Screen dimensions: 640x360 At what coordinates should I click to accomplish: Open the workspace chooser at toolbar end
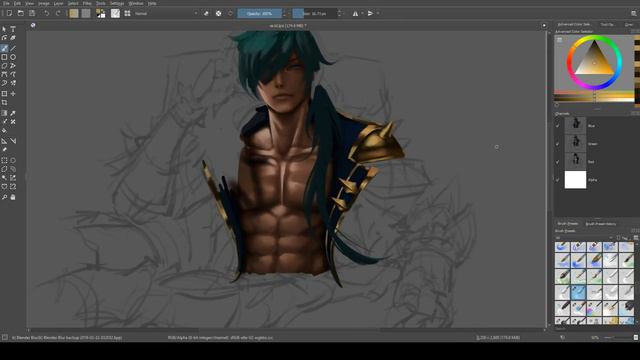coord(634,13)
